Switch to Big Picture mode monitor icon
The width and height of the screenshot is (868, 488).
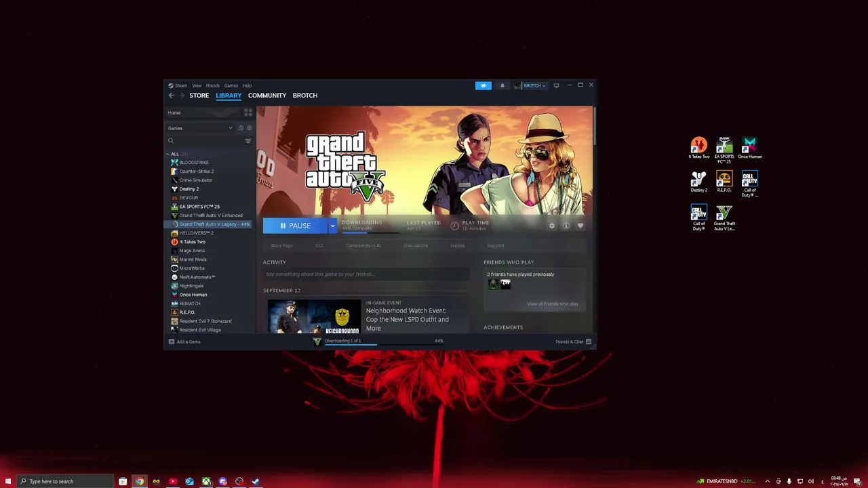tap(556, 85)
